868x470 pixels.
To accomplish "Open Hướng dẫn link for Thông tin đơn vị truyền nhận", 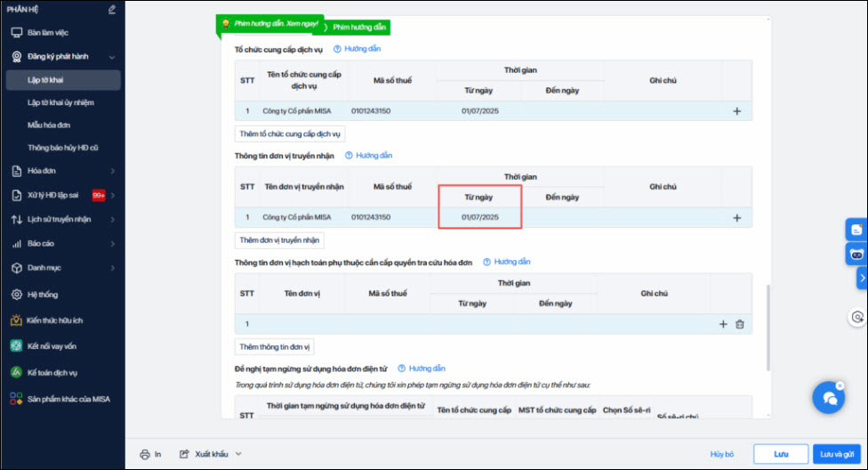I will [x=368, y=156].
